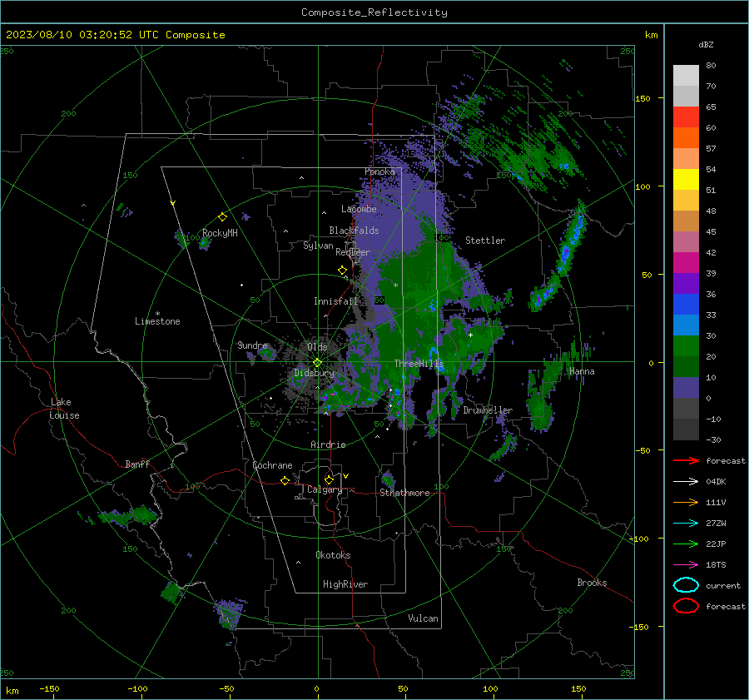Click the cyan current ellipse icon
Viewport: 749px width, 700px height.
coord(686,585)
